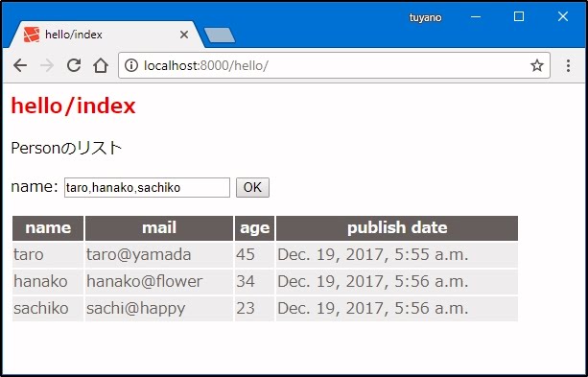
Task: Maximize the browser window
Action: pyautogui.click(x=519, y=16)
